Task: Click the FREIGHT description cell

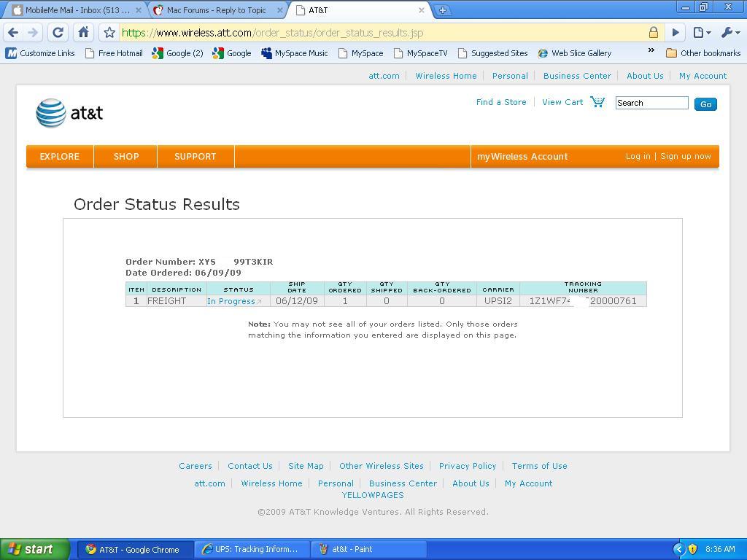Action: point(177,301)
